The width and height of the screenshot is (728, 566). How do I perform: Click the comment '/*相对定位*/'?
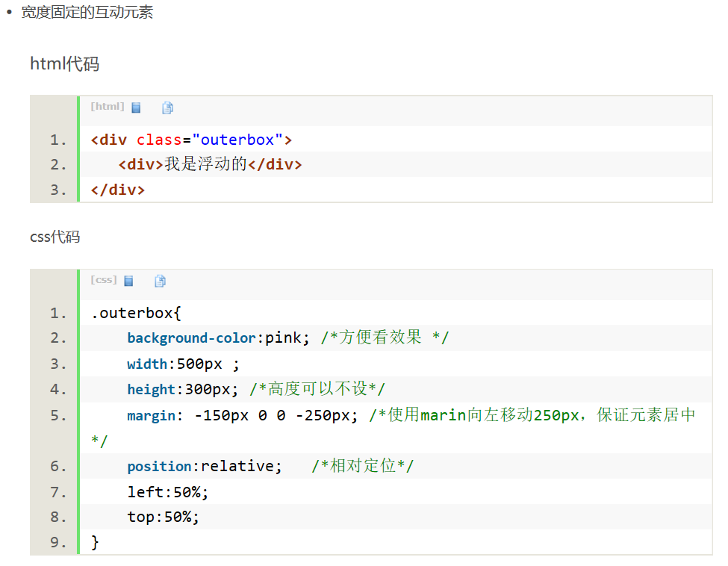tap(362, 465)
